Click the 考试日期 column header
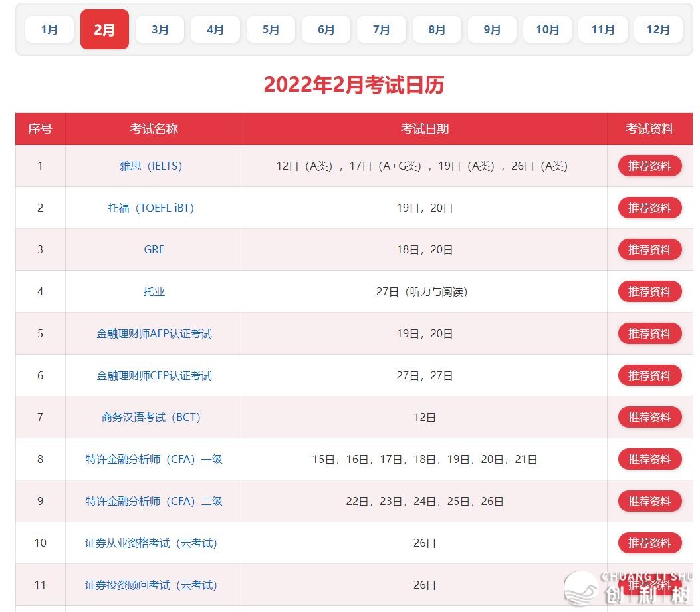The height and width of the screenshot is (612, 700). tap(425, 129)
